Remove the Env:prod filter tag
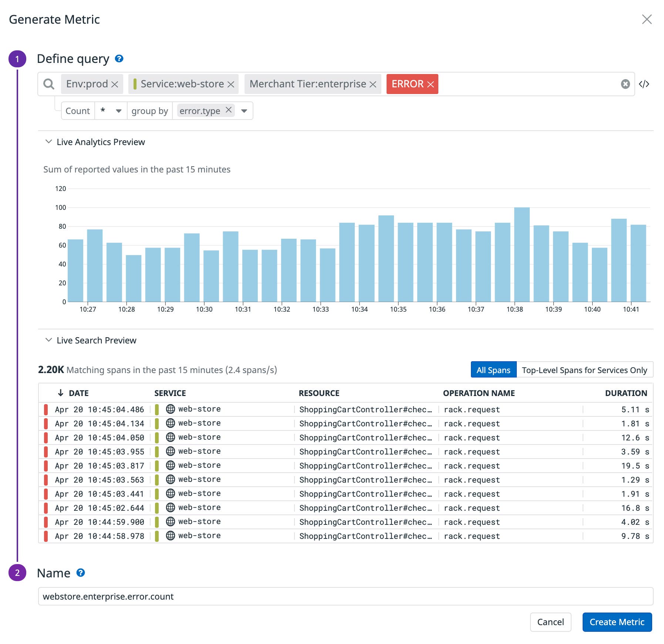 [115, 84]
